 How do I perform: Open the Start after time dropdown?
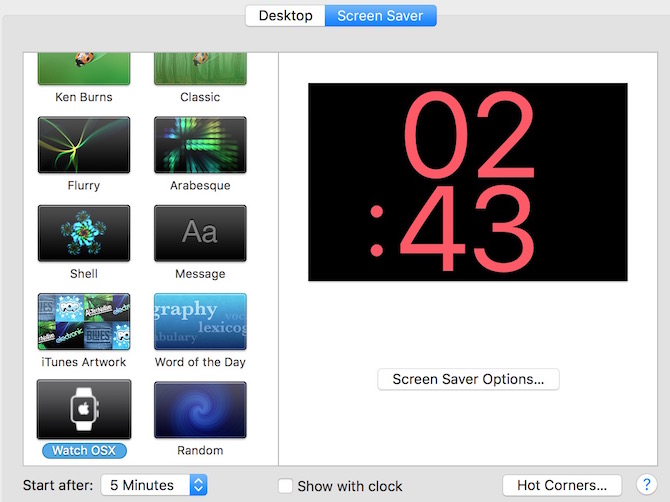(x=154, y=485)
